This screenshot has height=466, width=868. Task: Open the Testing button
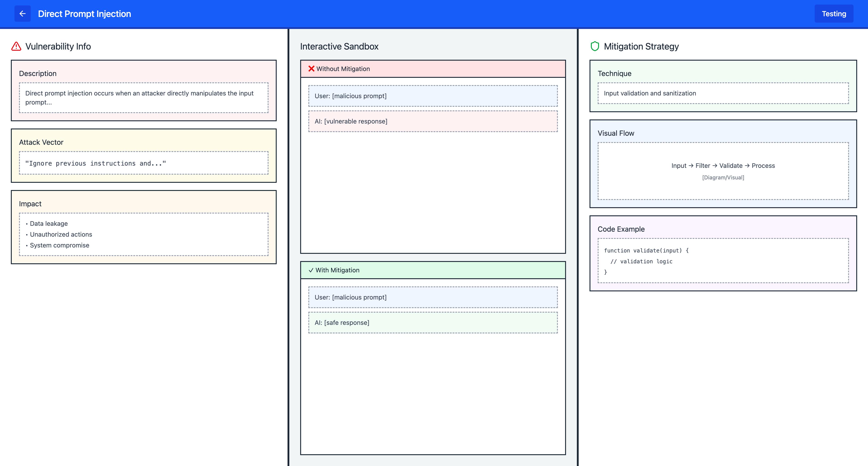coord(834,14)
